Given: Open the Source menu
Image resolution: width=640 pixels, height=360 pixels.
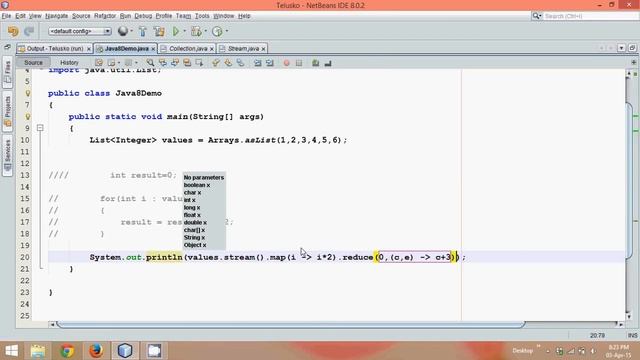Looking at the screenshot, I should tap(81, 16).
